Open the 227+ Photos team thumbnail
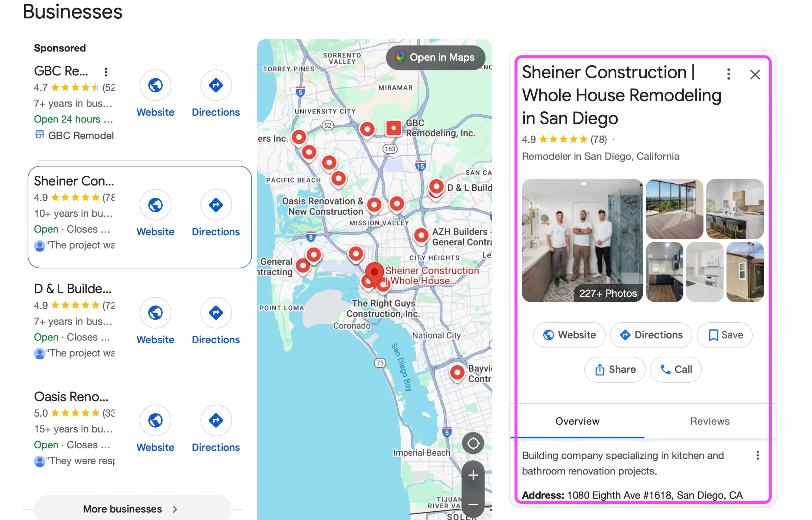 click(x=582, y=240)
